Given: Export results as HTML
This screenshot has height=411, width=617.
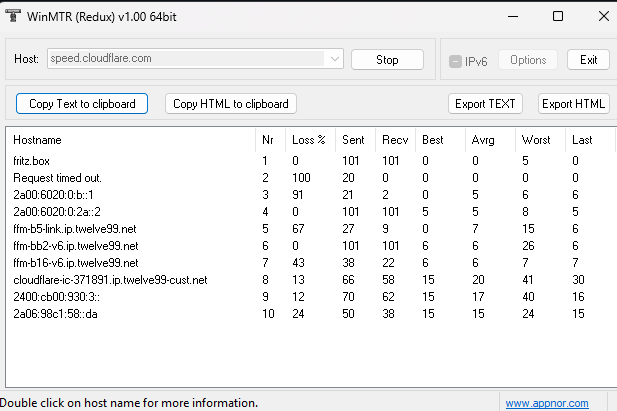Looking at the screenshot, I should click(x=573, y=104).
